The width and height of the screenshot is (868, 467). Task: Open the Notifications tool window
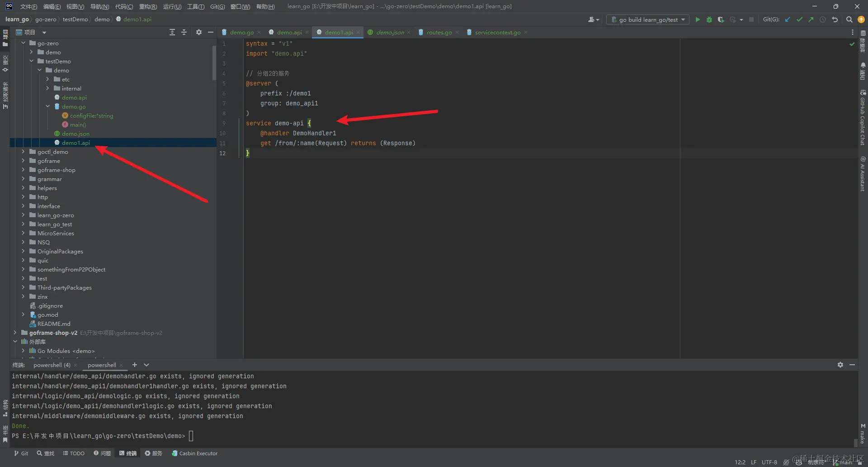point(863,71)
